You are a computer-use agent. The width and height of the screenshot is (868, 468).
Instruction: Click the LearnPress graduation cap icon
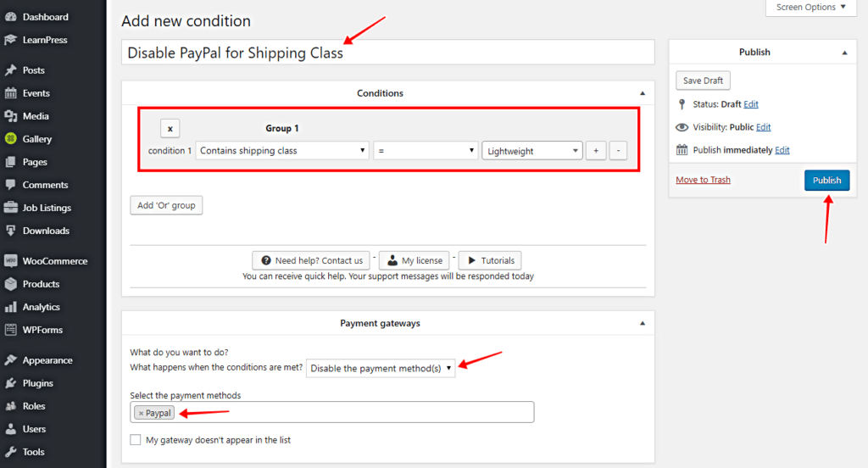11,40
